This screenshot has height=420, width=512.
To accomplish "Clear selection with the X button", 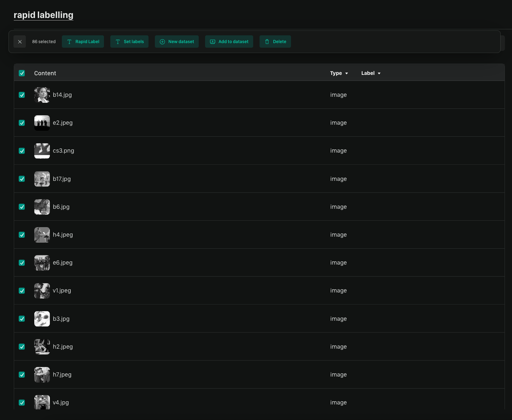I will 20,42.
